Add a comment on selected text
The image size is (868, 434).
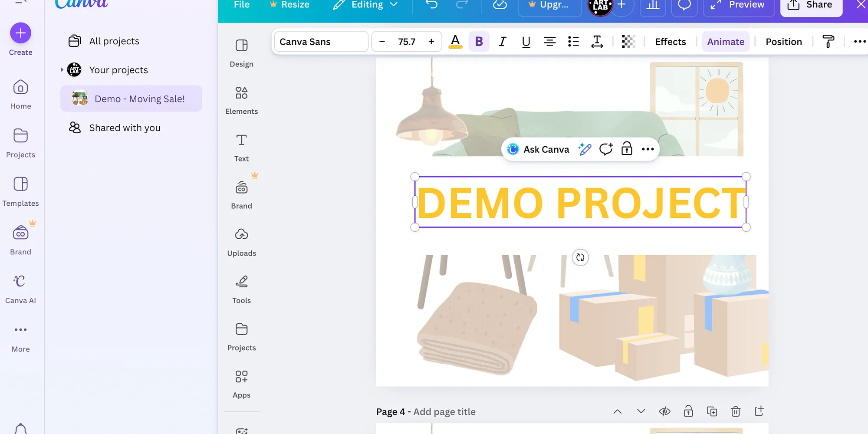[606, 149]
